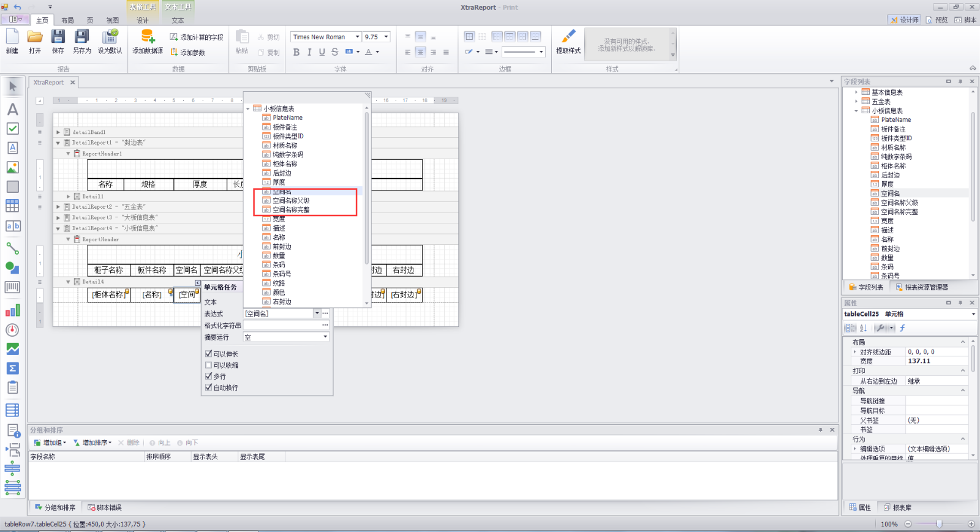Click the 增加组 button

click(x=50, y=443)
